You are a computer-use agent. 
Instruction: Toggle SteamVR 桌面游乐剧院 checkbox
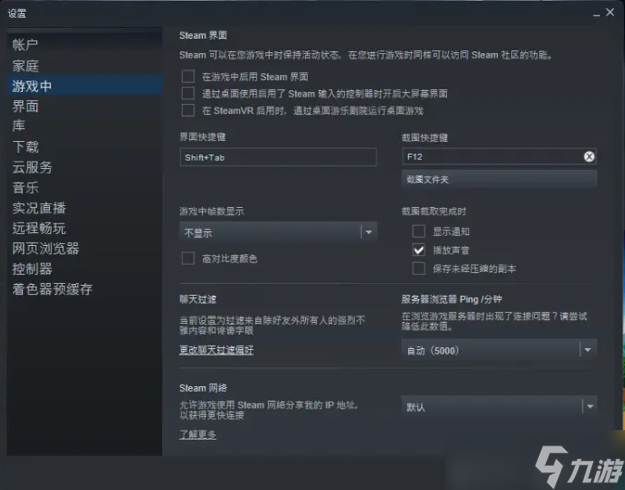pos(188,110)
